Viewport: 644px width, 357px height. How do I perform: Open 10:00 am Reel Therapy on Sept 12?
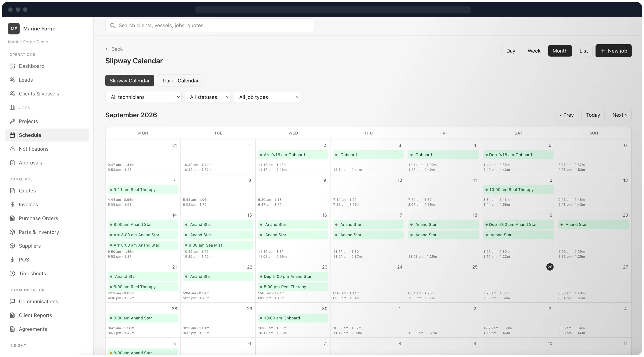click(x=518, y=190)
